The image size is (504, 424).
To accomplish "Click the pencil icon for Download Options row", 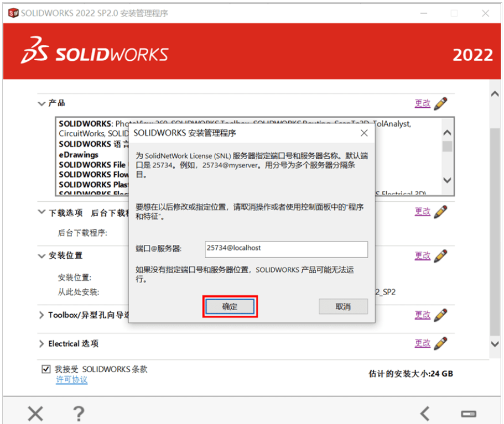I will pyautogui.click(x=440, y=212).
